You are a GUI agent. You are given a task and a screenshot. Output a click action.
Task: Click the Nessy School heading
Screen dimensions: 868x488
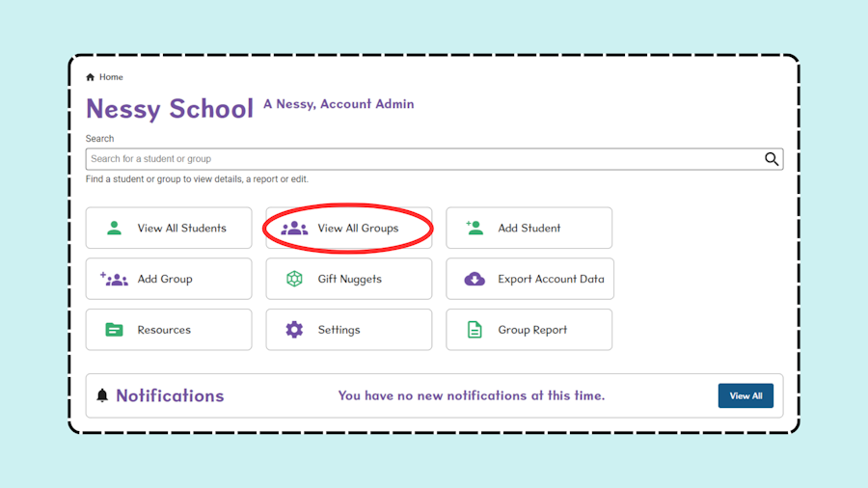click(170, 108)
